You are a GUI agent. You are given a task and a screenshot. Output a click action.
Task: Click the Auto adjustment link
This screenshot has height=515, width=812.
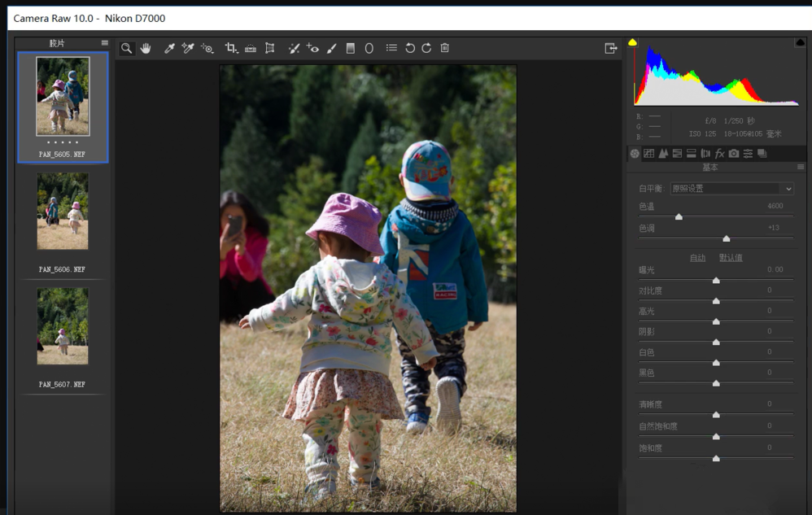click(x=697, y=257)
